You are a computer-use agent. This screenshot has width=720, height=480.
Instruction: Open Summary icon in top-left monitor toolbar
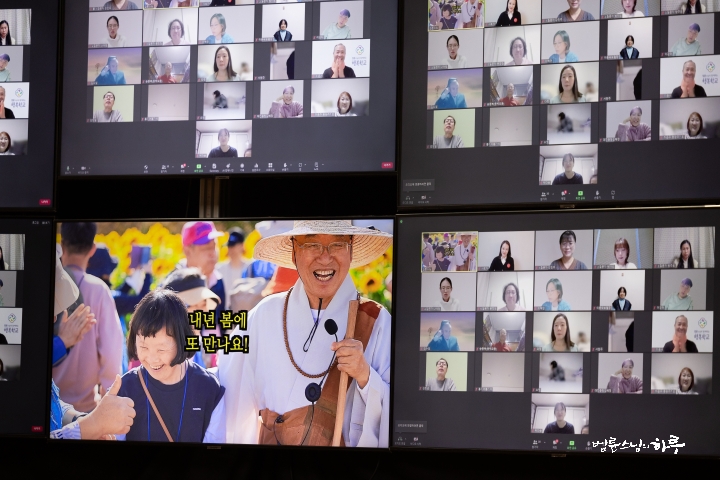(214, 166)
